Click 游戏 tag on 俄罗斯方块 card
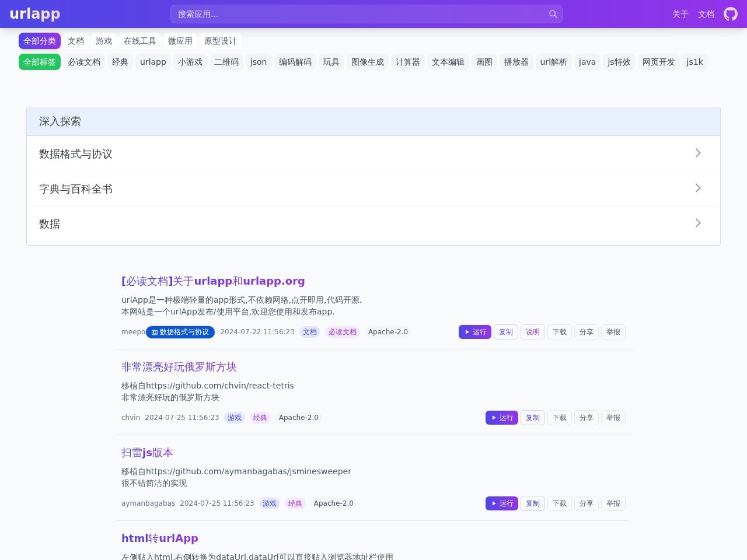Viewport: 747px width, 560px height. [x=235, y=418]
